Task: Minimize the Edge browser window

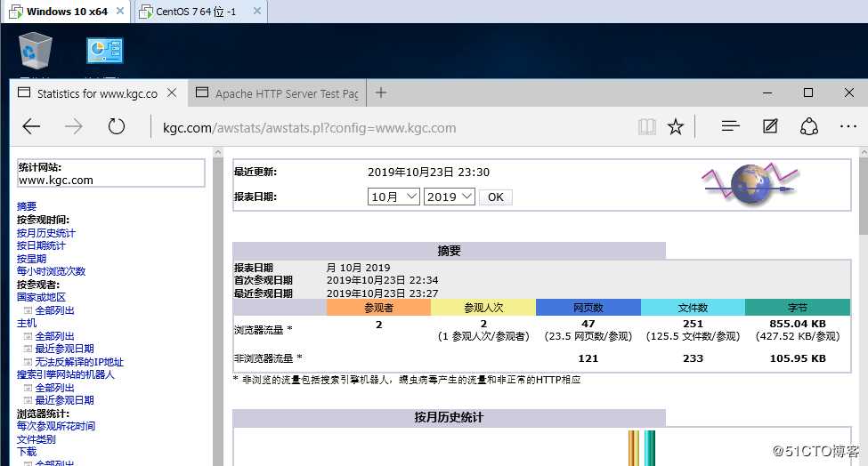Action: (x=767, y=93)
